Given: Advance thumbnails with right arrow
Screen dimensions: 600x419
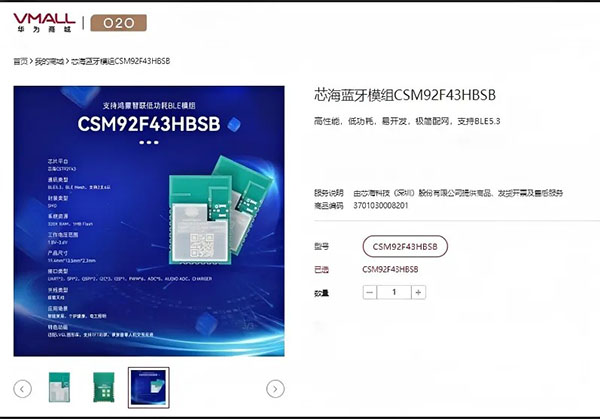Looking at the screenshot, I should 274,388.
